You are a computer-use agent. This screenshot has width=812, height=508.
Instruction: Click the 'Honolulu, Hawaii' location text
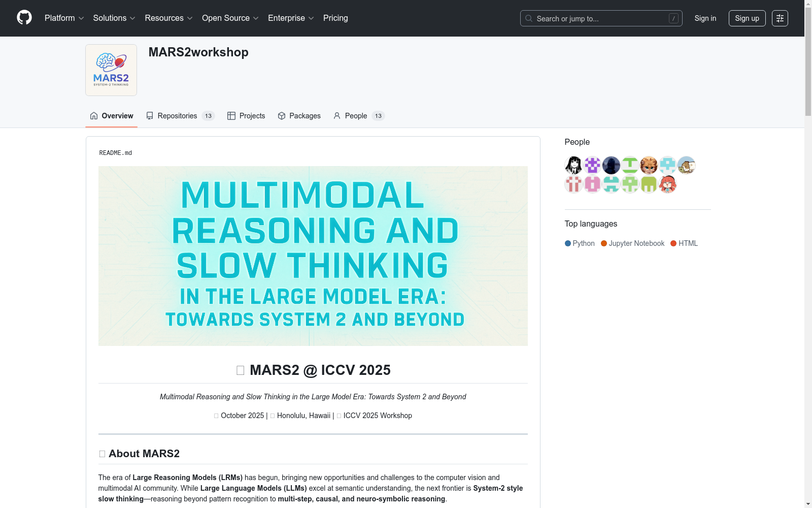pos(303,416)
